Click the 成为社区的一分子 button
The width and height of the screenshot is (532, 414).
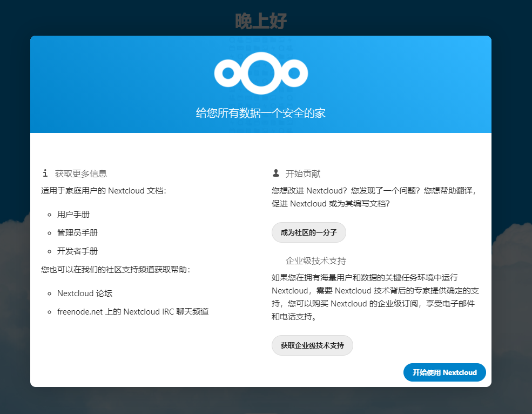tap(309, 232)
